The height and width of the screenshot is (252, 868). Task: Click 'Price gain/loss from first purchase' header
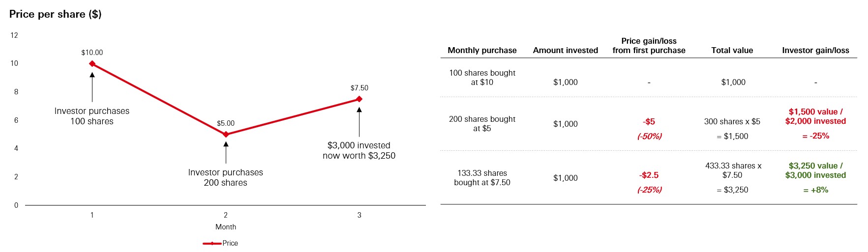pyautogui.click(x=649, y=46)
